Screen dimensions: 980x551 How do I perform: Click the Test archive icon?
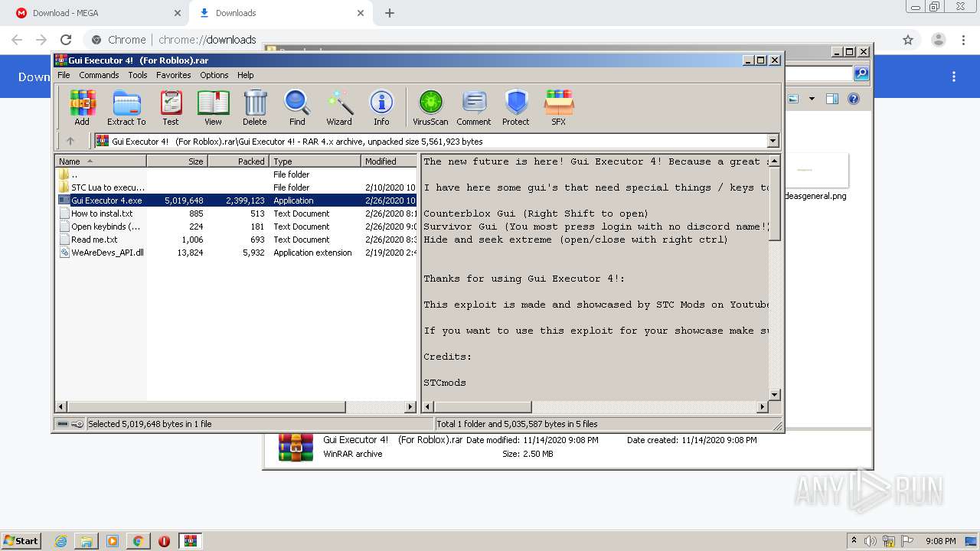click(171, 107)
